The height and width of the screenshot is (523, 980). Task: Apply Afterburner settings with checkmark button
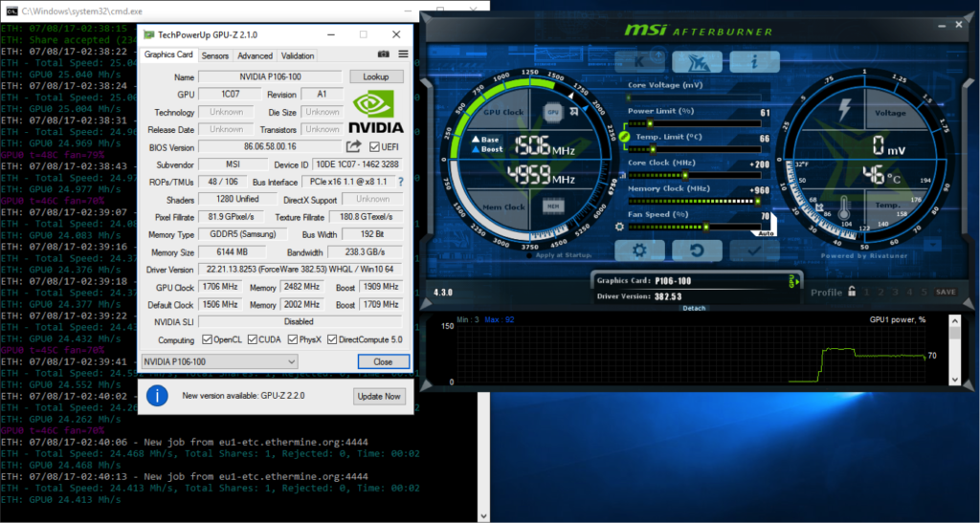754,251
